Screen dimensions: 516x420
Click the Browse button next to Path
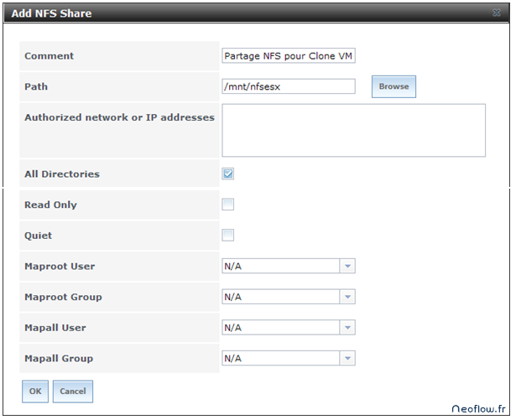[x=394, y=86]
